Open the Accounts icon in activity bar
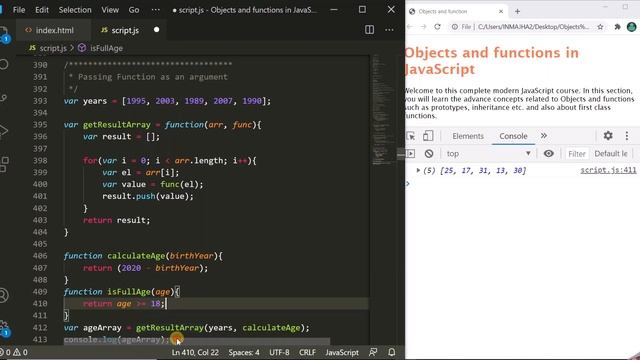Screen dimensions: 640x360 coord(3,296)
